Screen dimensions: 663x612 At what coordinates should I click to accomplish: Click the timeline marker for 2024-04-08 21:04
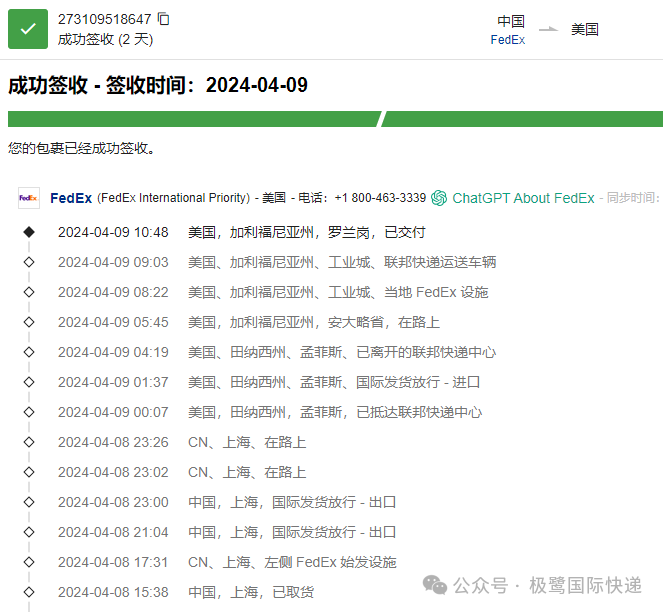(29, 532)
